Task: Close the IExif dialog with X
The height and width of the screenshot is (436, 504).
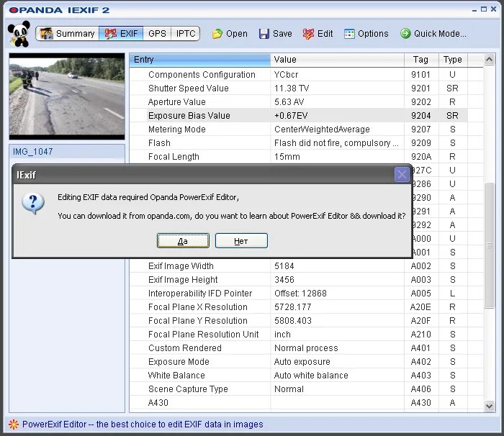Action: [x=402, y=175]
